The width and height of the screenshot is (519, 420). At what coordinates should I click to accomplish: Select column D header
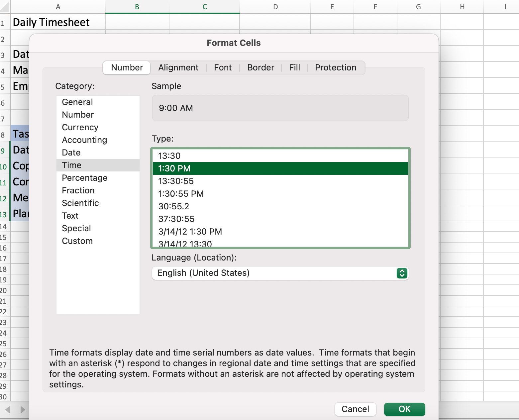pyautogui.click(x=275, y=7)
